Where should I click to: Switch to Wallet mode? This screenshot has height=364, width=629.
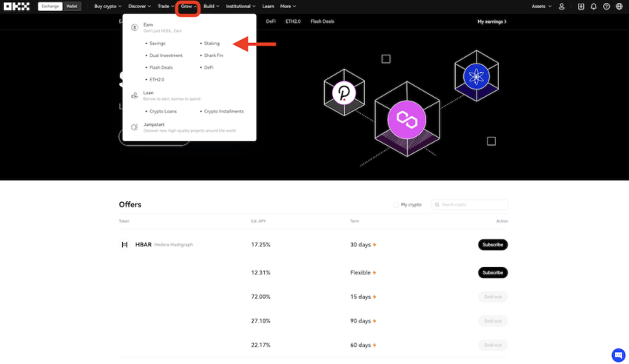[x=72, y=7]
